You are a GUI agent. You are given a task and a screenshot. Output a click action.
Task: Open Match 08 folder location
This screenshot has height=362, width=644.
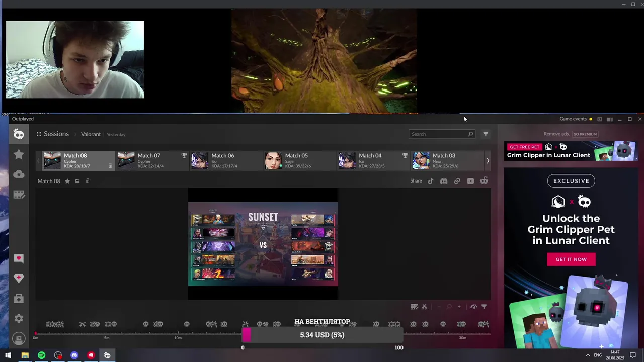tap(77, 181)
